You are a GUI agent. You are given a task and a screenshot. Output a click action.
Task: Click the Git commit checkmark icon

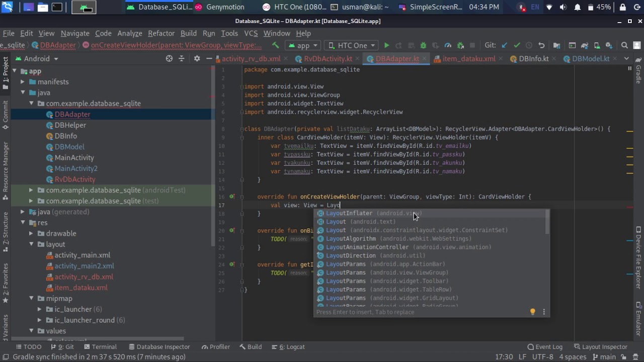click(x=517, y=45)
